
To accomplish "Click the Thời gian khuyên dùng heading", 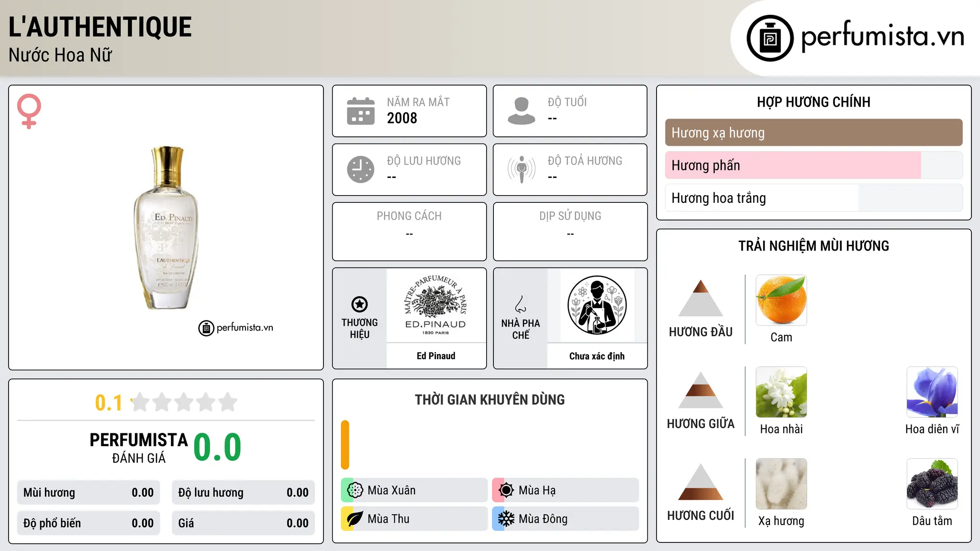I will coord(490,399).
